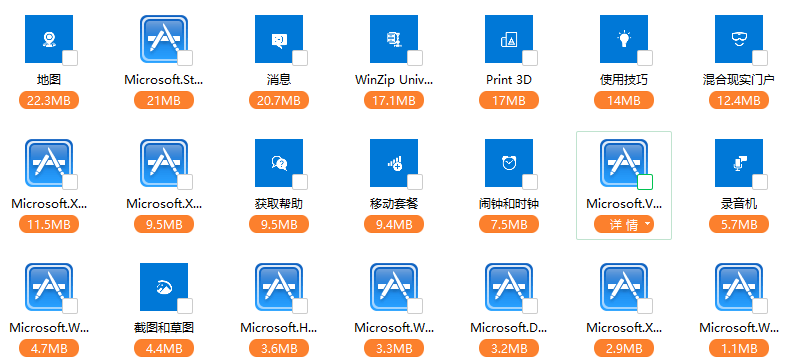Image resolution: width=788 pixels, height=364 pixels.
Task: Select the 闹钟和时钟 alarm clock icon
Action: (509, 163)
